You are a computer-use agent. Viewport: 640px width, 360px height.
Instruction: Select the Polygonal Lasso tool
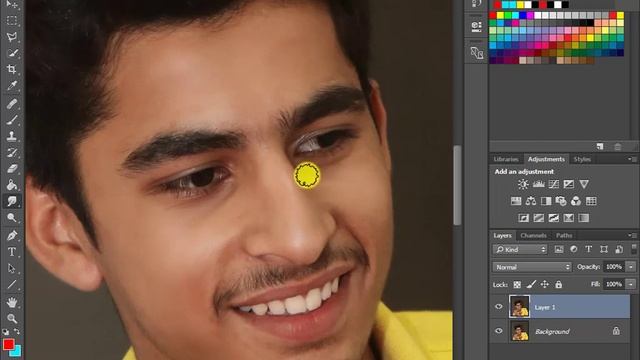tap(12, 37)
